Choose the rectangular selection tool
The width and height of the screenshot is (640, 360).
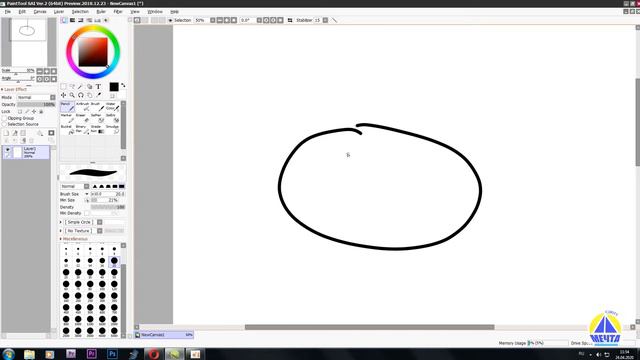(x=63, y=87)
